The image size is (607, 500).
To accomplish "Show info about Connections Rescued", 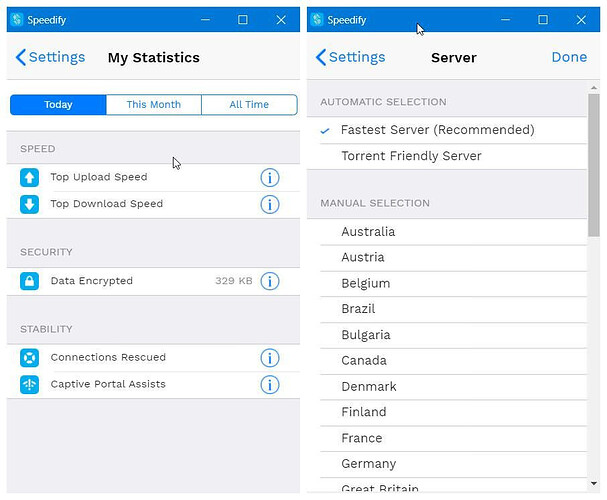I will [x=270, y=358].
